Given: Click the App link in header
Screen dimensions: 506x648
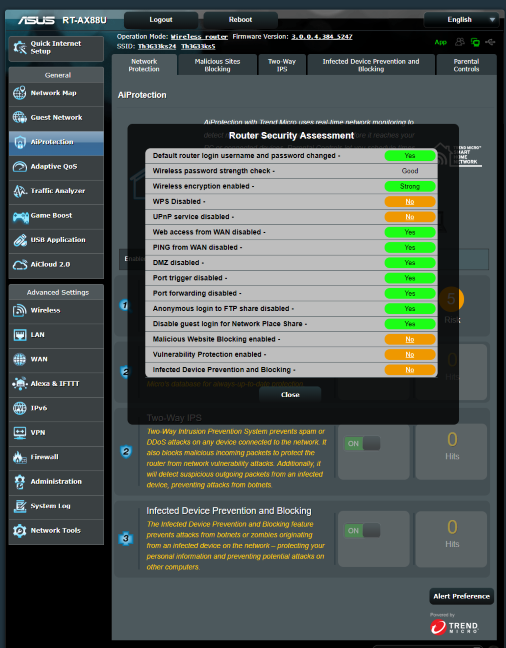Looking at the screenshot, I should tap(441, 42).
